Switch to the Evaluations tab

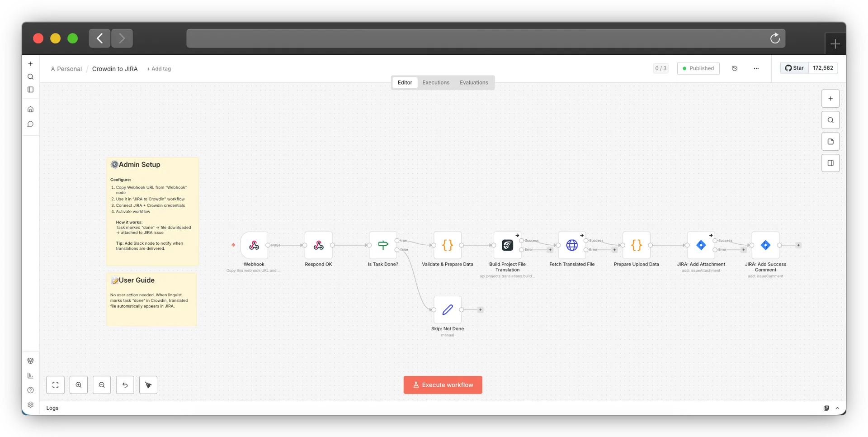(474, 82)
